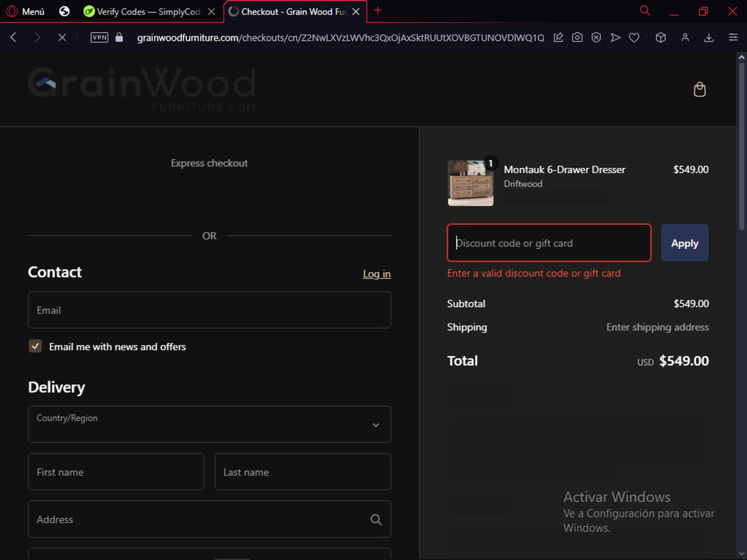The height and width of the screenshot is (560, 747).
Task: Click the Total '$549.00' amount
Action: coord(684,361)
